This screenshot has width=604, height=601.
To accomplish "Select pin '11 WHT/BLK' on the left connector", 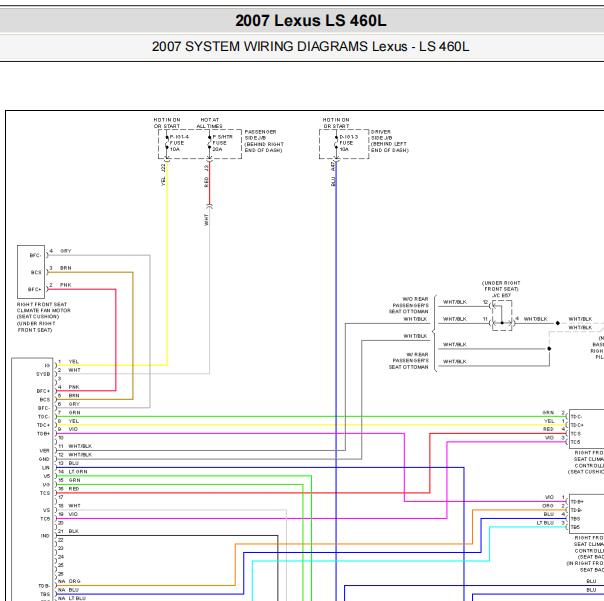I will [x=75, y=446].
